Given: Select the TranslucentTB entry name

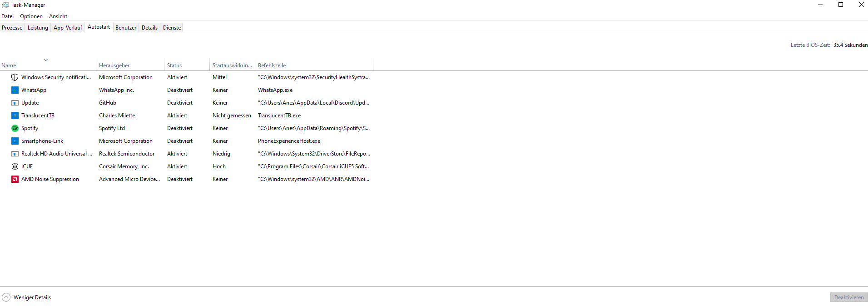Looking at the screenshot, I should coord(38,116).
